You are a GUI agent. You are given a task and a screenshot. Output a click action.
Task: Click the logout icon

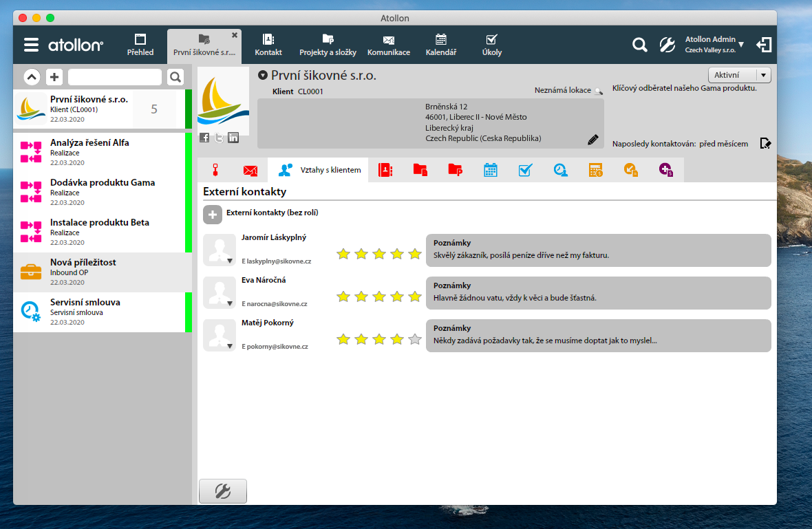coord(763,45)
